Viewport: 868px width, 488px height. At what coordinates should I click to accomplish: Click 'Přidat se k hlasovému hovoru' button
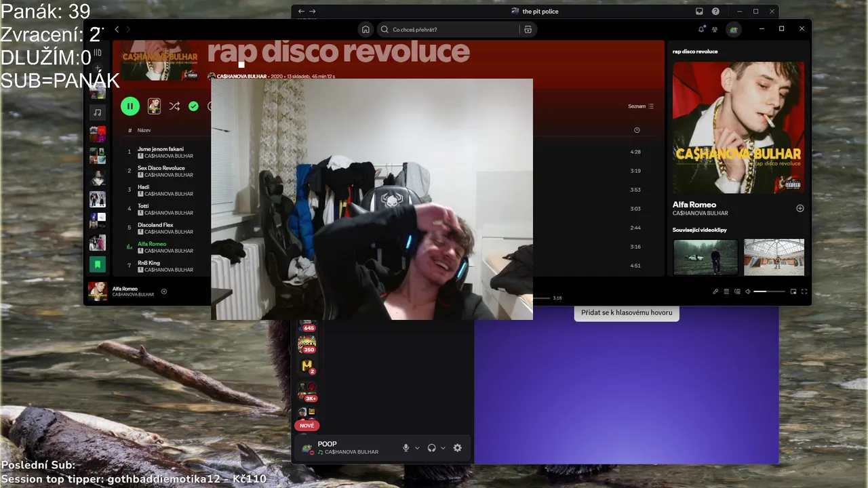pos(627,312)
